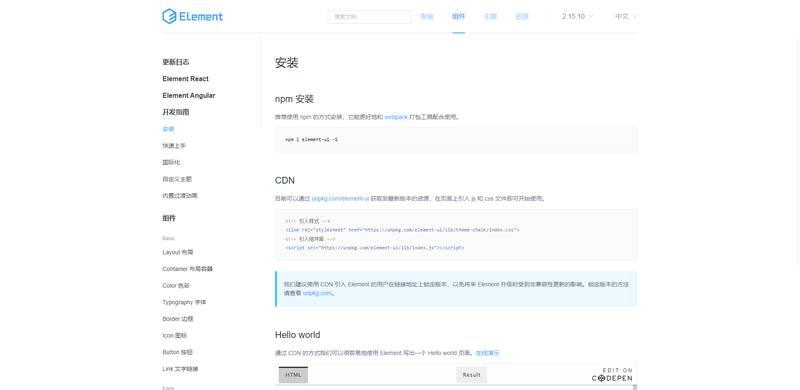Open Border 边框 component page
Image resolution: width=800 pixels, height=390 pixels.
[x=178, y=319]
